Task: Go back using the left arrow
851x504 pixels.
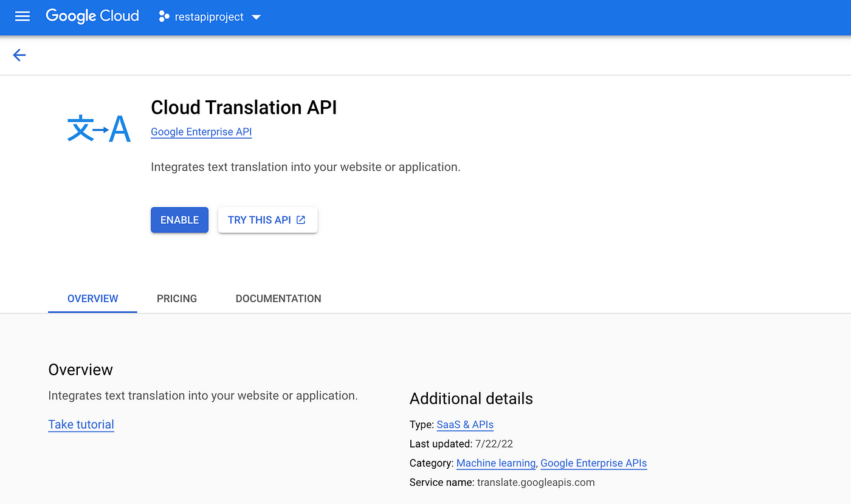Action: [19, 55]
